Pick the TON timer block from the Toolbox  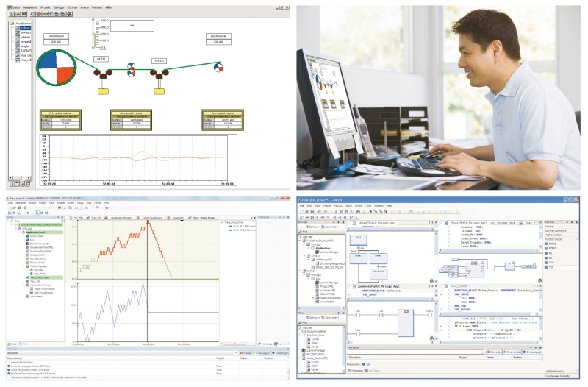[x=549, y=263]
